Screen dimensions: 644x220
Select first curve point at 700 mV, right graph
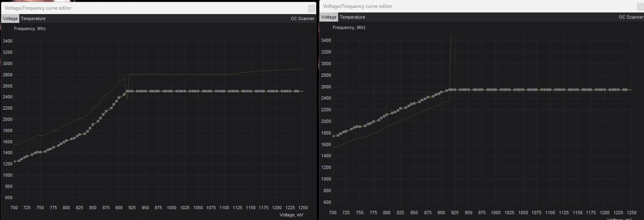coord(333,136)
